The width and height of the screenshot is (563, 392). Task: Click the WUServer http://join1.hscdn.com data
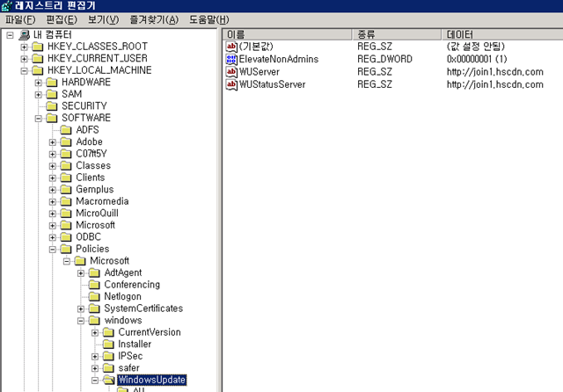[x=494, y=72]
